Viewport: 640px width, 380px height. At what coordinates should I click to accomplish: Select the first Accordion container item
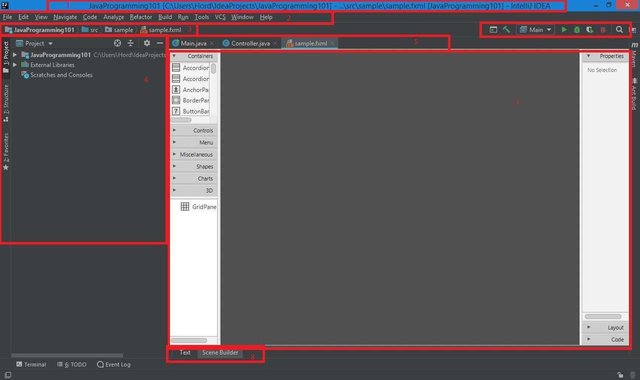coord(191,68)
